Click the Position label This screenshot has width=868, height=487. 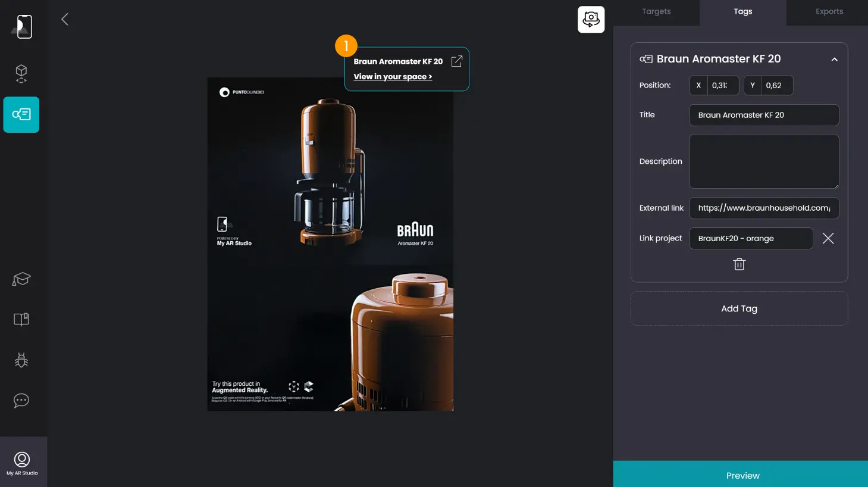tap(655, 85)
